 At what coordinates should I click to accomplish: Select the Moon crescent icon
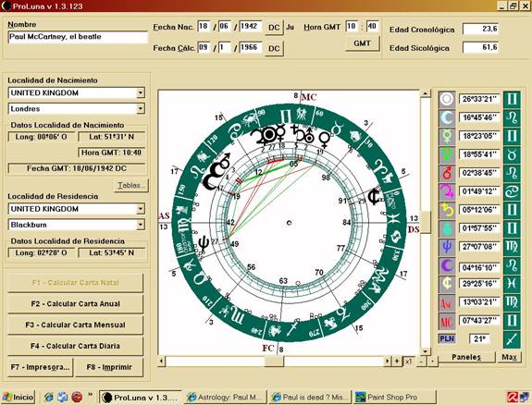pos(447,118)
